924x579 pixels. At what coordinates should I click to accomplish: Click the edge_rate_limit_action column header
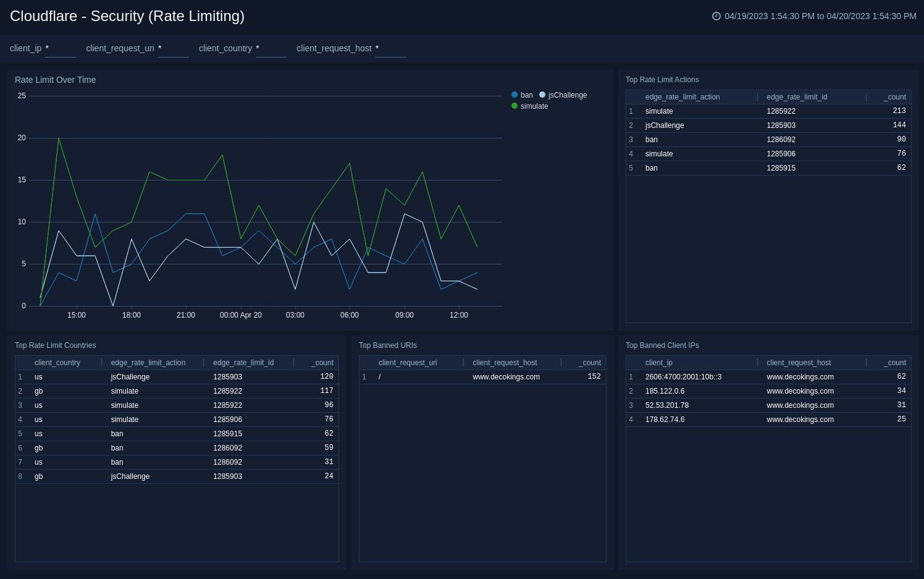pos(682,97)
